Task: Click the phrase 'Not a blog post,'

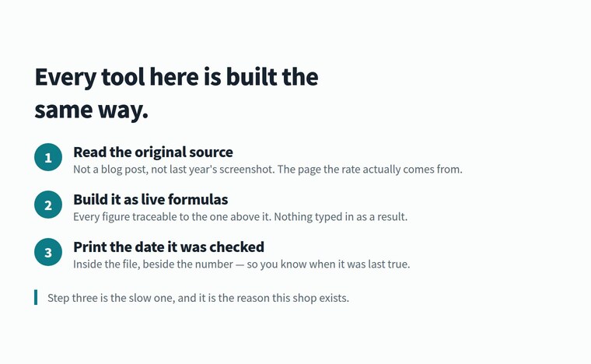Action: pyautogui.click(x=110, y=170)
